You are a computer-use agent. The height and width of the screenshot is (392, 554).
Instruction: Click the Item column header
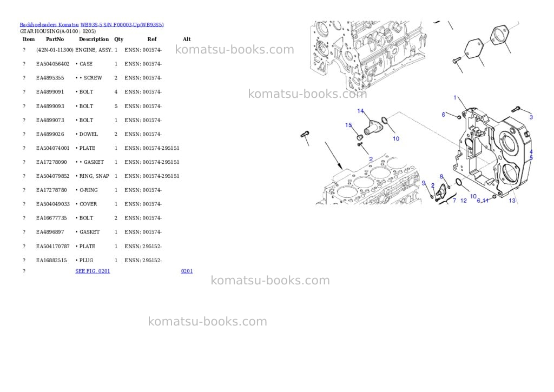[29, 39]
